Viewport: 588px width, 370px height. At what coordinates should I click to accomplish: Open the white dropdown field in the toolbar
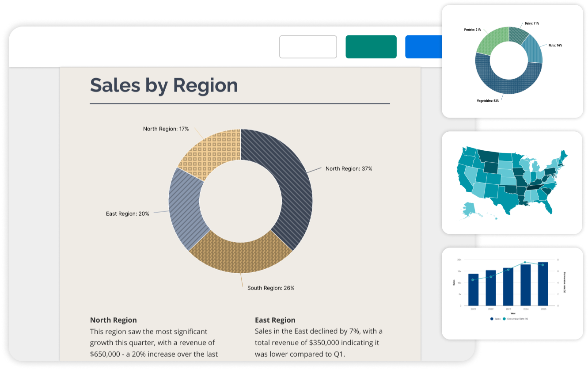click(x=308, y=46)
